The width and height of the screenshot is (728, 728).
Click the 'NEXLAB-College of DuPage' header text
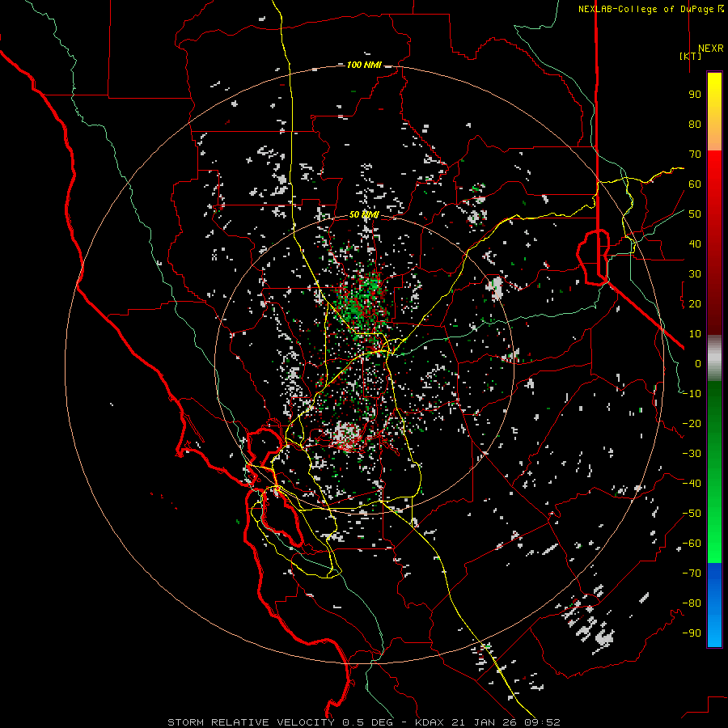646,9
